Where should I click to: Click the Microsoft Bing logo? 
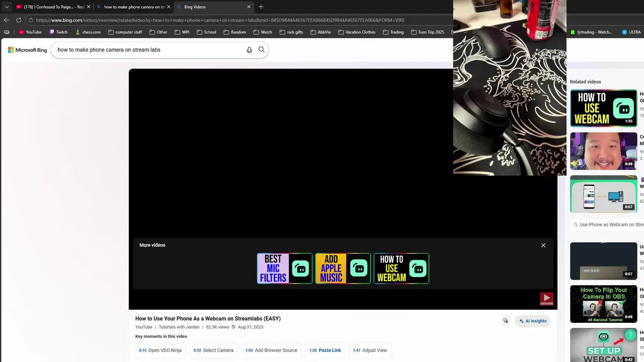click(27, 50)
